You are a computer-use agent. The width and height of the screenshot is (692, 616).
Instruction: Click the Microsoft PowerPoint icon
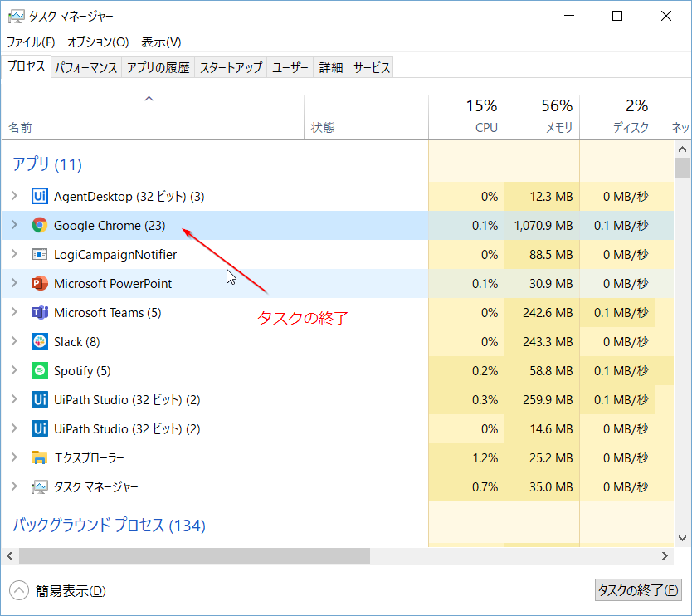(40, 283)
